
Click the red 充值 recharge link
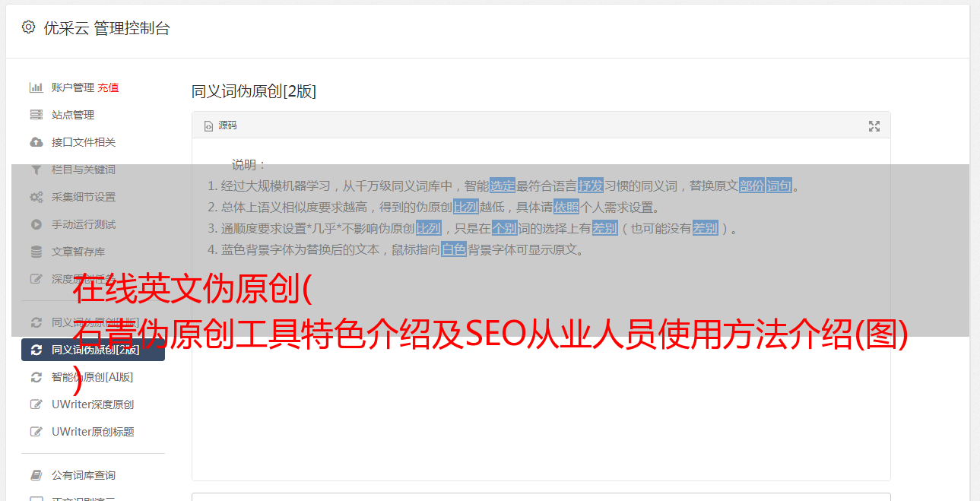(108, 87)
